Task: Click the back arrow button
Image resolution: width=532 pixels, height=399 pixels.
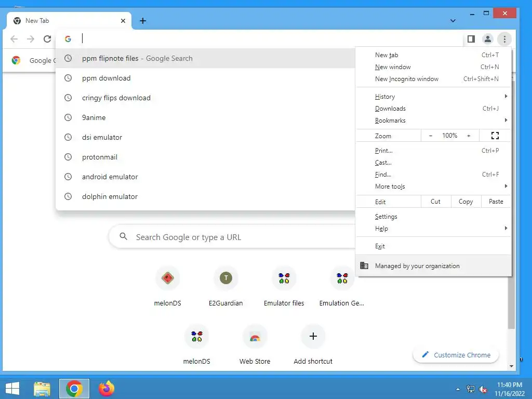Action: pyautogui.click(x=14, y=39)
